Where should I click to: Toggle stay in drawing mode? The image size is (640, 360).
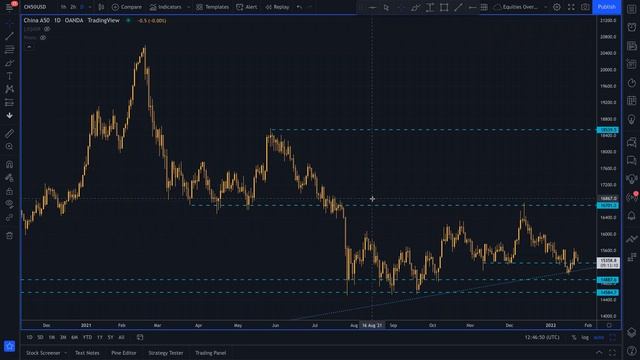[9, 178]
